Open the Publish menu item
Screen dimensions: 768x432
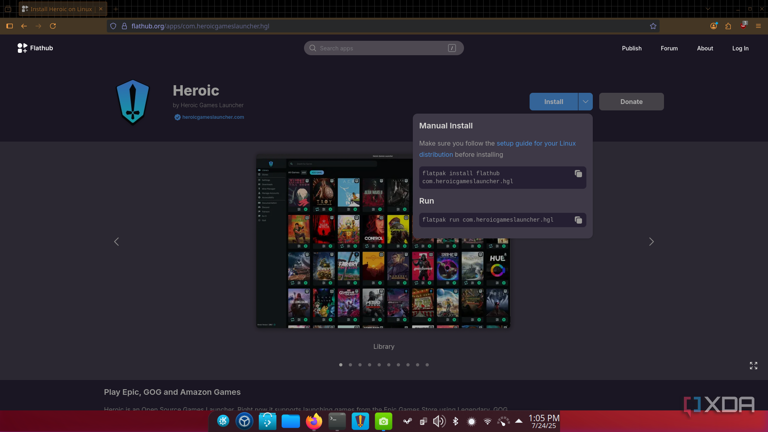coord(631,48)
